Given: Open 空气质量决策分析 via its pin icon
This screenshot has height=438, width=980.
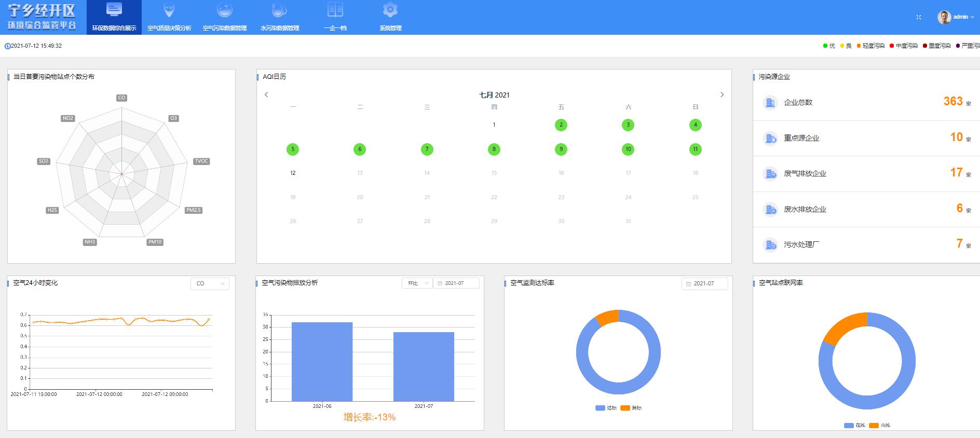Looking at the screenshot, I should click(x=169, y=10).
